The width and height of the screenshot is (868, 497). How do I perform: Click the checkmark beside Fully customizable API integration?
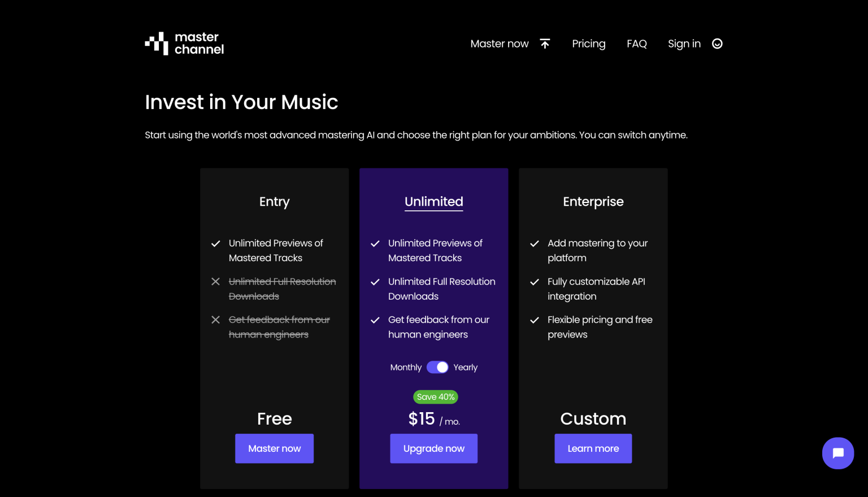(535, 282)
